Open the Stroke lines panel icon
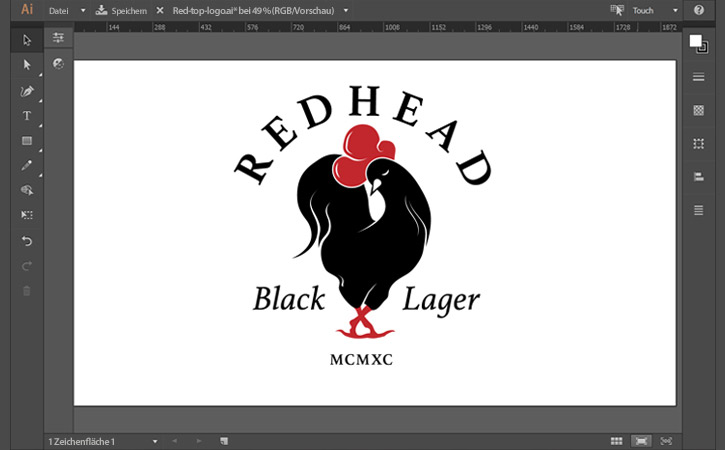This screenshot has width=725, height=450. pos(699,77)
